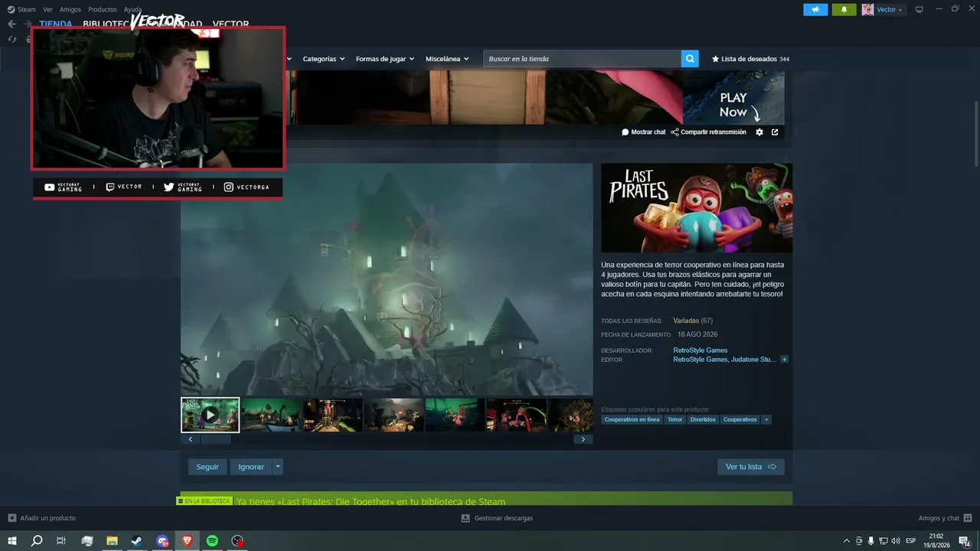Open Gestionar descargas
980x551 pixels.
(x=497, y=518)
